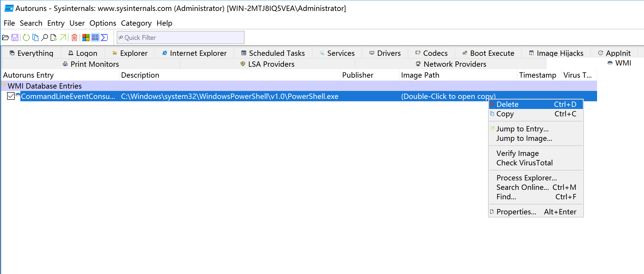Click the Open file toolbar icon
Image resolution: width=644 pixels, height=274 pixels.
point(6,37)
